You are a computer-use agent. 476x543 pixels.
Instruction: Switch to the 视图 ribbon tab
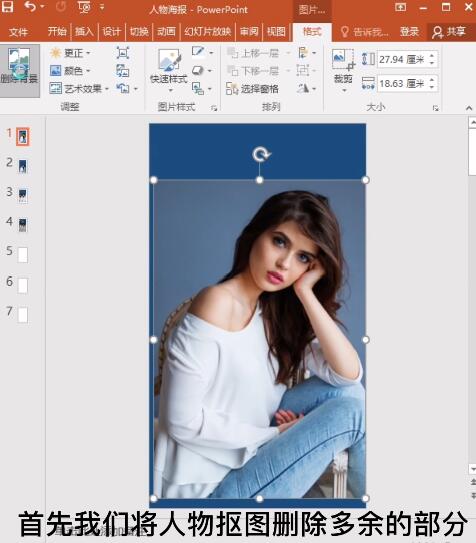276,32
